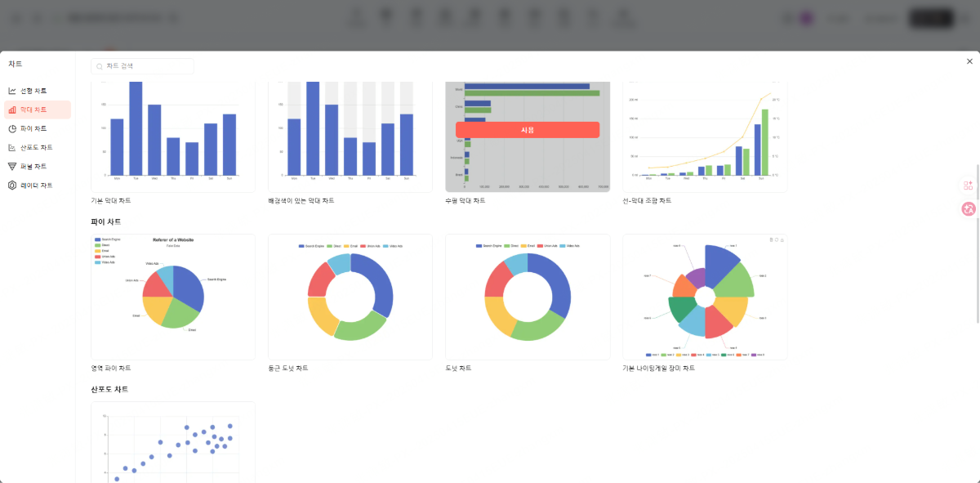Pick the 둥근 도넛 차트 thumbnail

tap(350, 297)
